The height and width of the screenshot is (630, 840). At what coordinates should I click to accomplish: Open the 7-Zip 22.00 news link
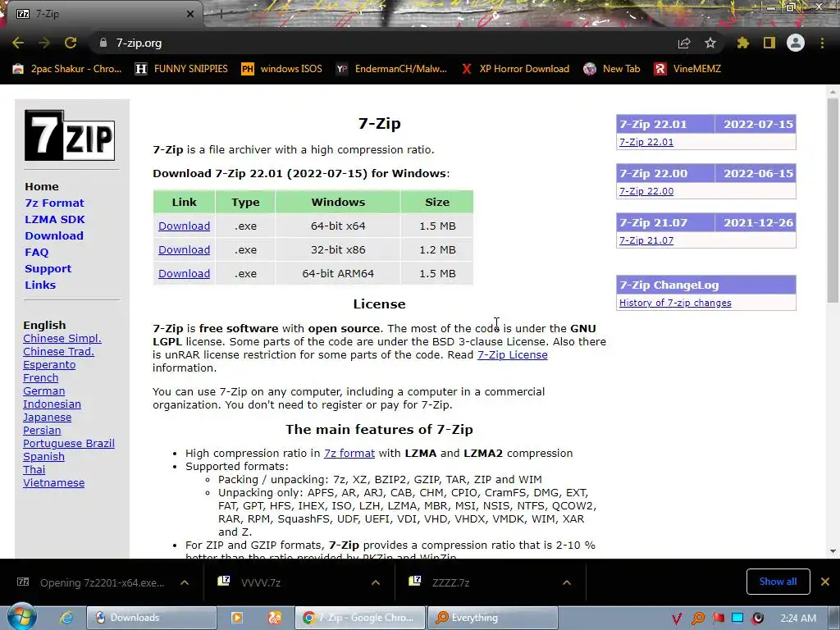click(646, 191)
